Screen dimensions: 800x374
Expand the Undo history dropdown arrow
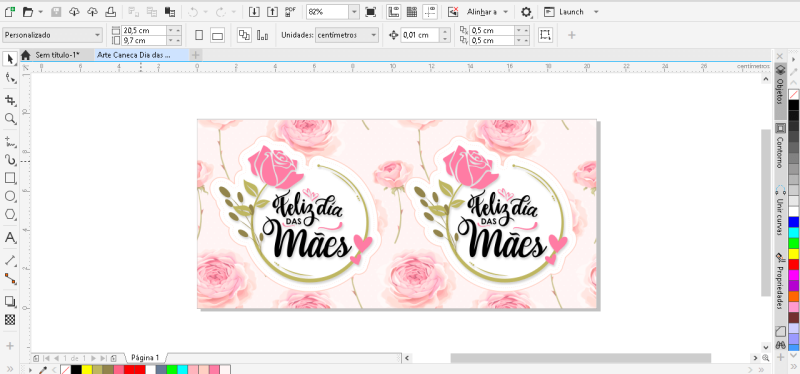point(206,11)
